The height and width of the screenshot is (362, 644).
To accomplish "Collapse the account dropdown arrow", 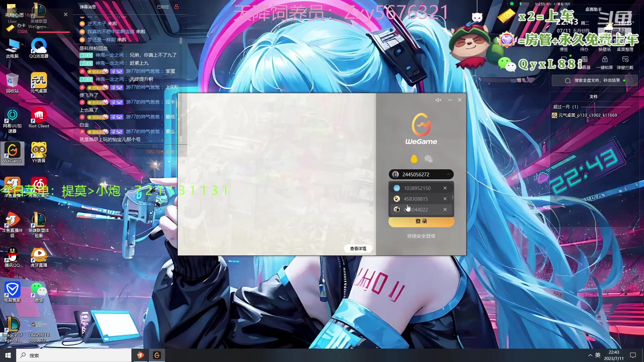I will click(448, 174).
